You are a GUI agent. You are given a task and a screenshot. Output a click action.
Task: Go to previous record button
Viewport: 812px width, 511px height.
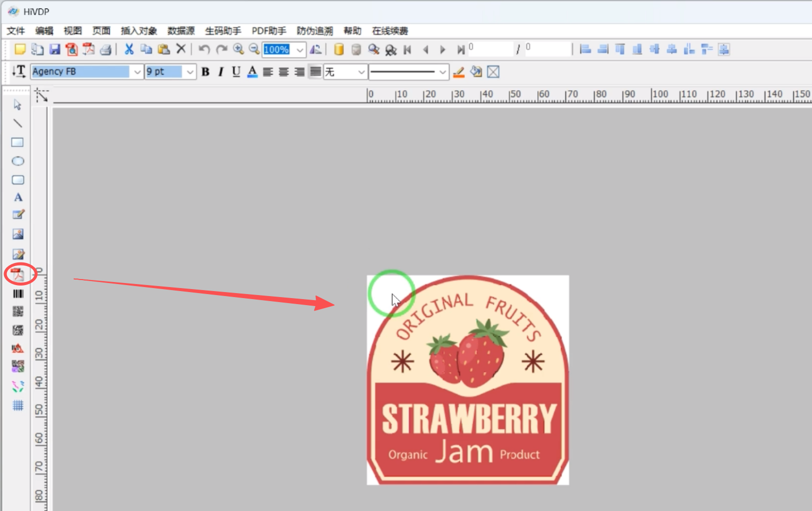(x=426, y=50)
